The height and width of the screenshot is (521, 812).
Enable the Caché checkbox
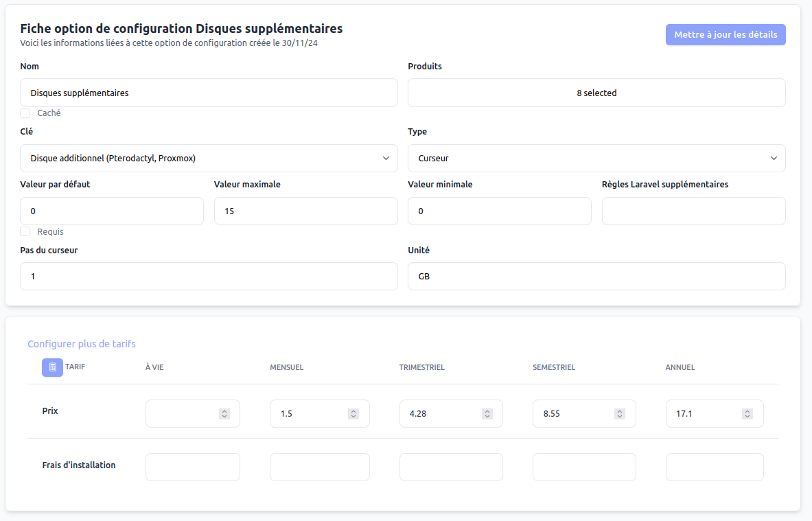click(x=25, y=113)
